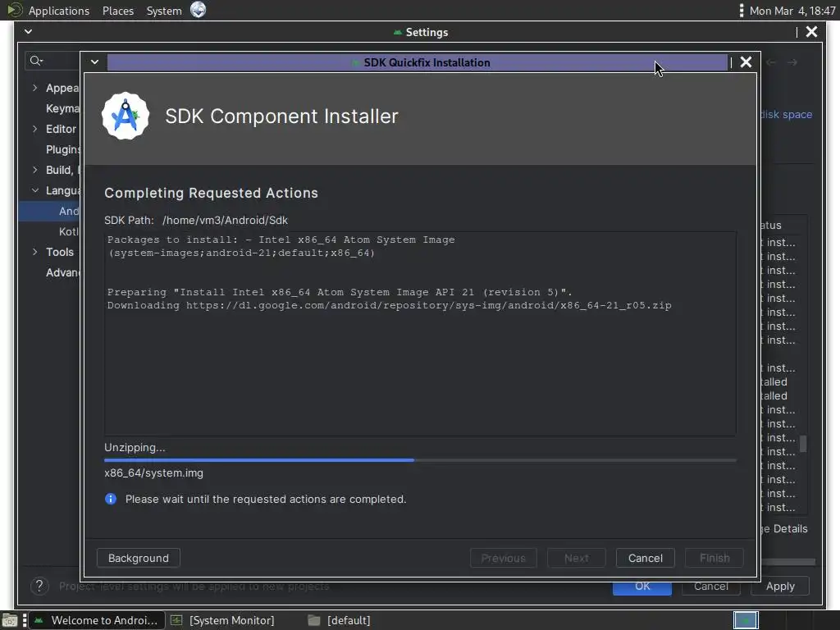Viewport: 840px width, 630px height.
Task: Click the installer log output area
Action: pos(420,333)
